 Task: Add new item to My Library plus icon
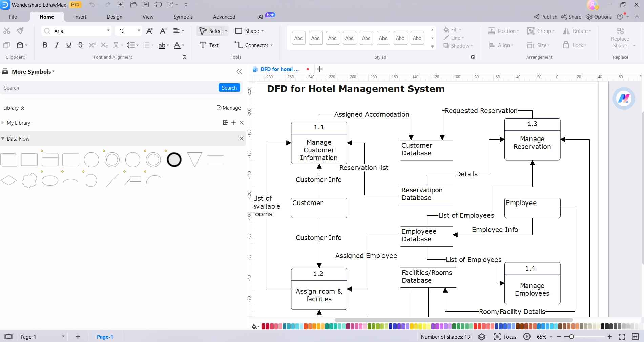(233, 123)
